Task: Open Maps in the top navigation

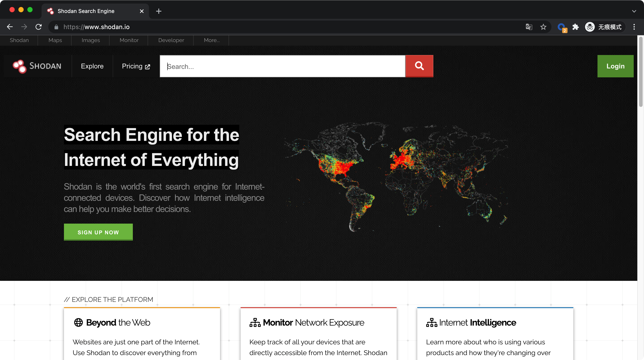Action: click(x=55, y=40)
